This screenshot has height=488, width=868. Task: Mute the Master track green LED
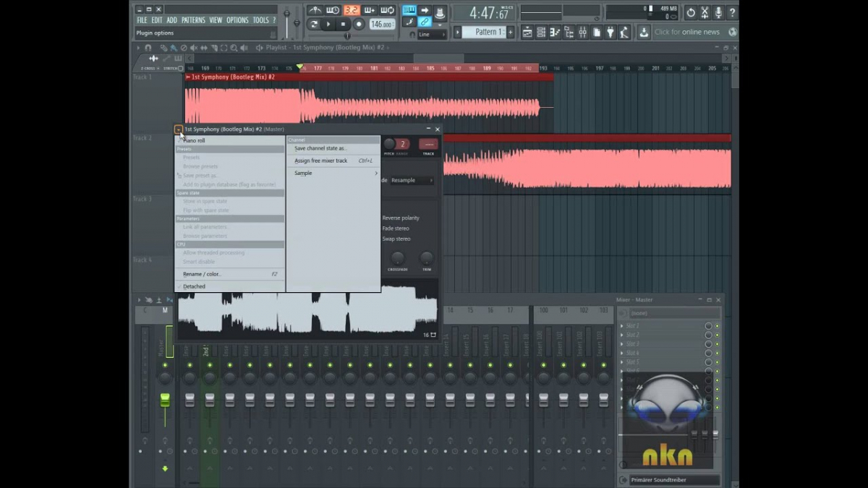pyautogui.click(x=165, y=365)
